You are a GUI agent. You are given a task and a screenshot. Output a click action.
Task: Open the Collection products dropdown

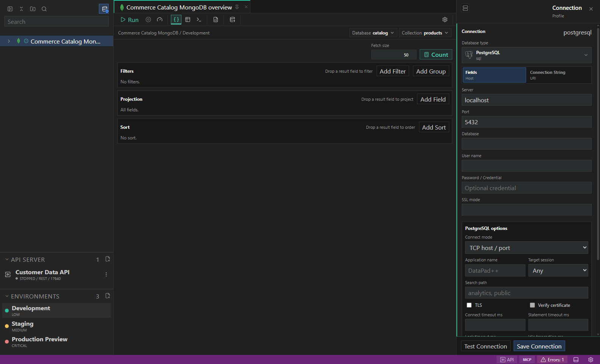425,33
